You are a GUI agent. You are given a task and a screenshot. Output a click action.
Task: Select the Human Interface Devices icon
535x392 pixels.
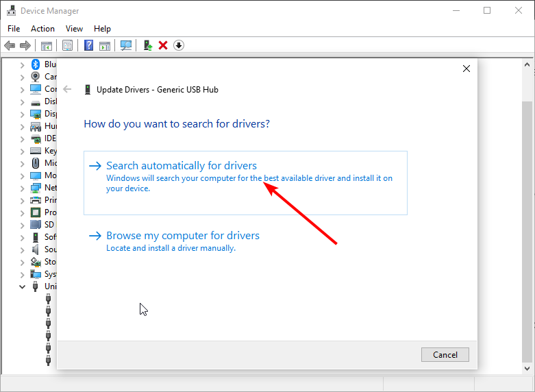[x=36, y=126]
